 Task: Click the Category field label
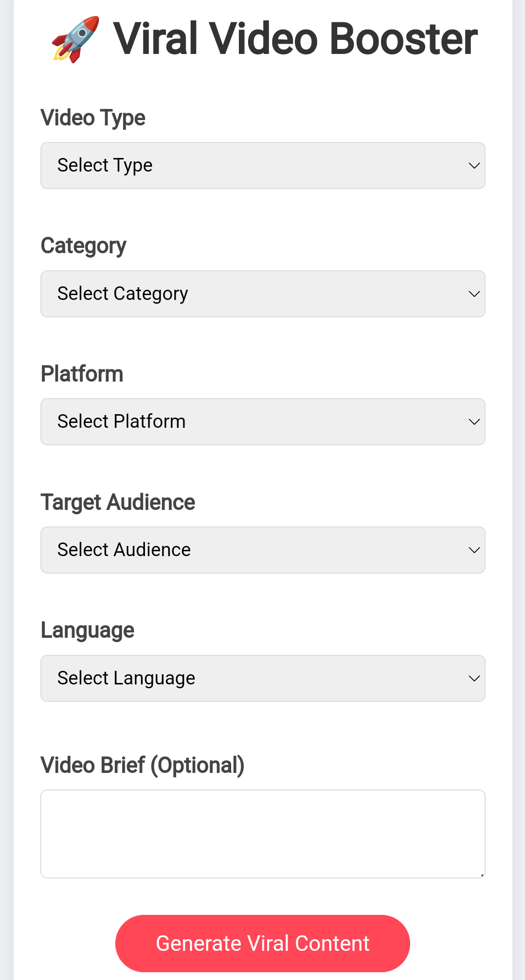point(84,246)
